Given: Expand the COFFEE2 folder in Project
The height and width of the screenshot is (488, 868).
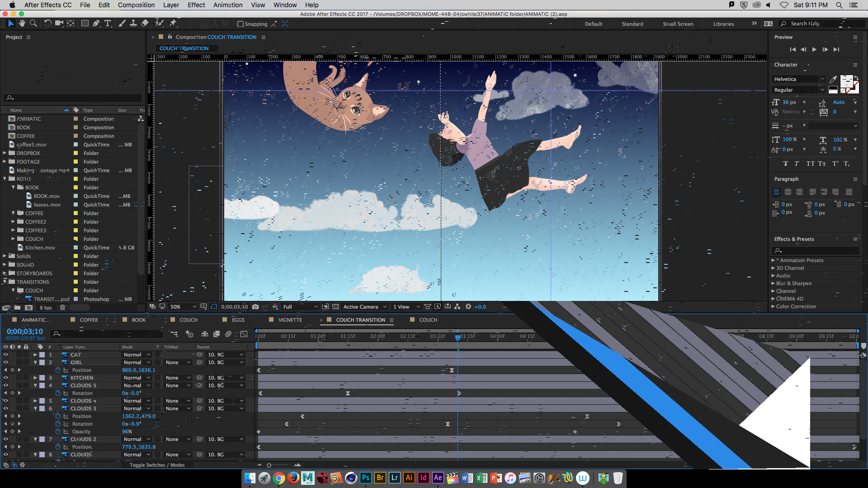Looking at the screenshot, I should (13, 222).
